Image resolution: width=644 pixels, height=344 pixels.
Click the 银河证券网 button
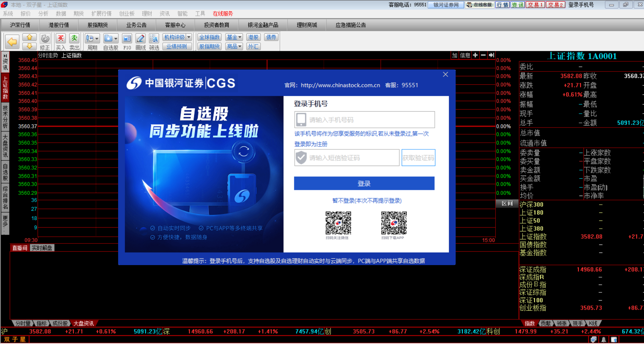pyautogui.click(x=446, y=5)
